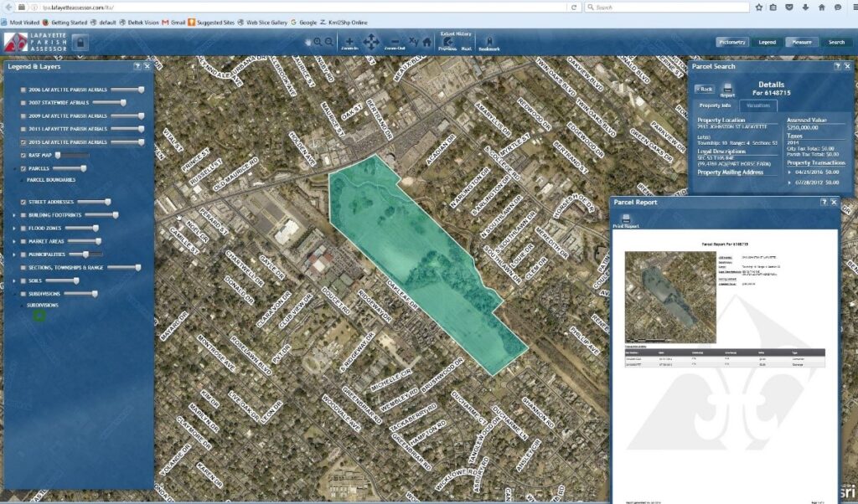858x504 pixels.
Task: Reload the page with browser refresh icon
Action: coord(573,7)
